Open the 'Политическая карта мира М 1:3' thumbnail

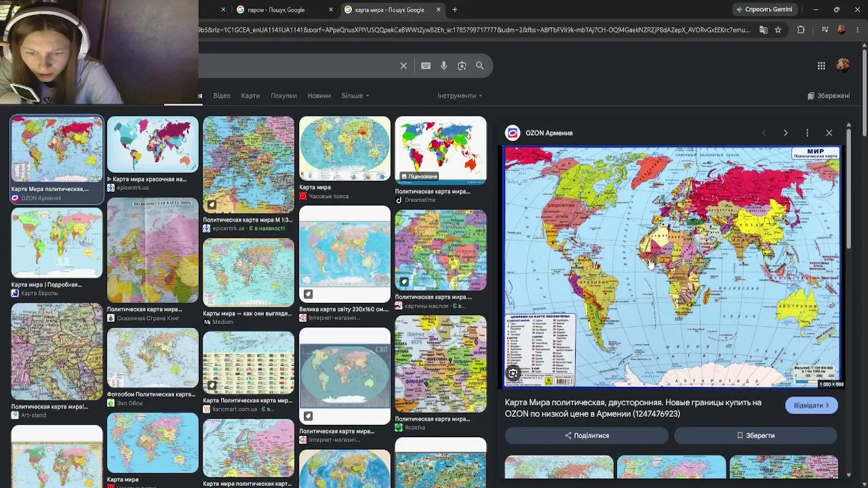(x=249, y=165)
